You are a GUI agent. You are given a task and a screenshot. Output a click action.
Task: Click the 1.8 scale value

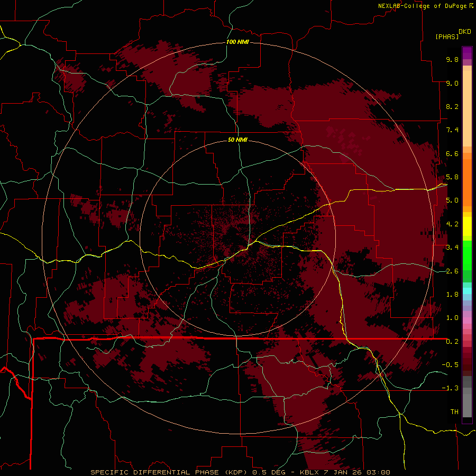(x=452, y=295)
